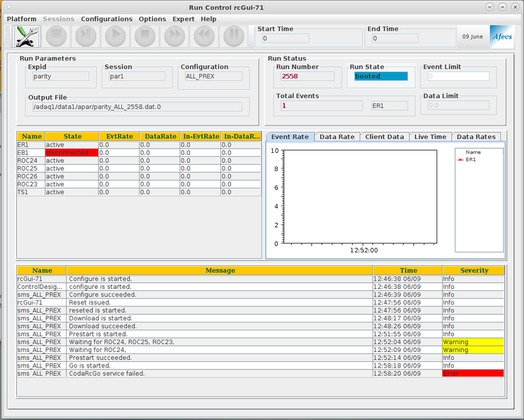Click the ER1 field beside Total Events

click(x=389, y=106)
